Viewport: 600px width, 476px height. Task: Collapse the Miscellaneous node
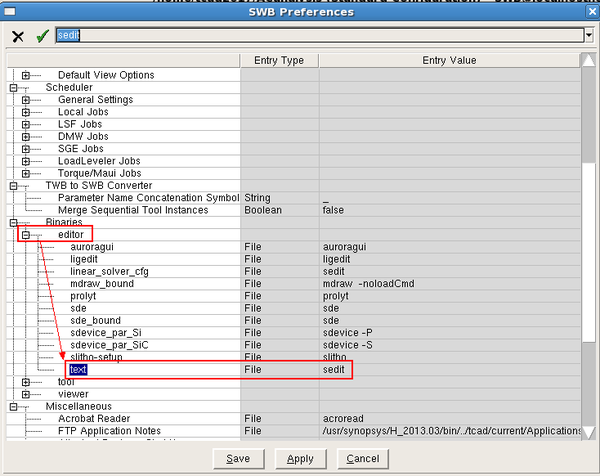click(13, 406)
